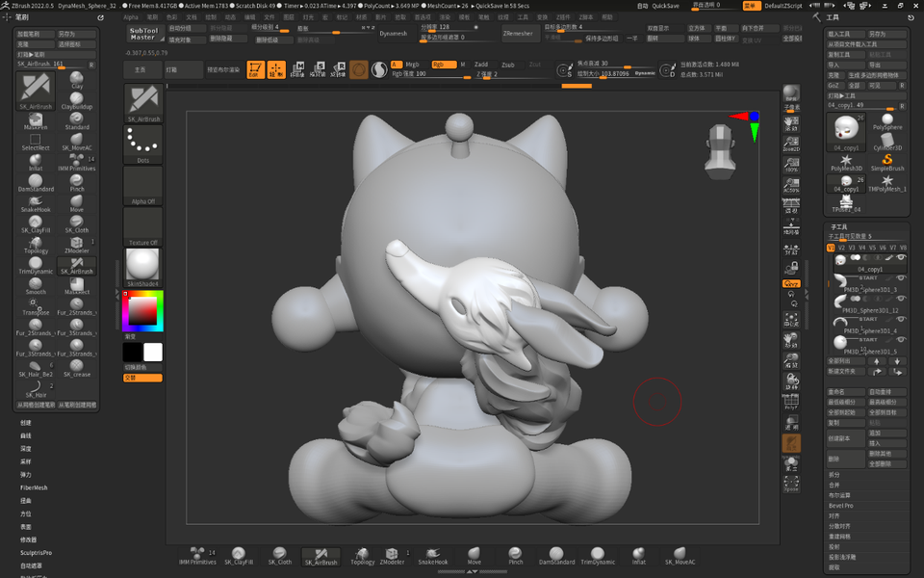This screenshot has height=578, width=924.
Task: Expand the Bevel Pro subtool section
Action: [x=841, y=506]
